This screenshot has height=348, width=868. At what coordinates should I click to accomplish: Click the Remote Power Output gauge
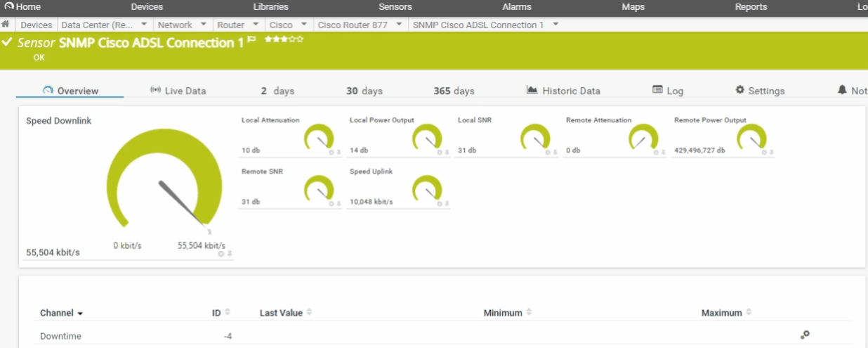[751, 138]
